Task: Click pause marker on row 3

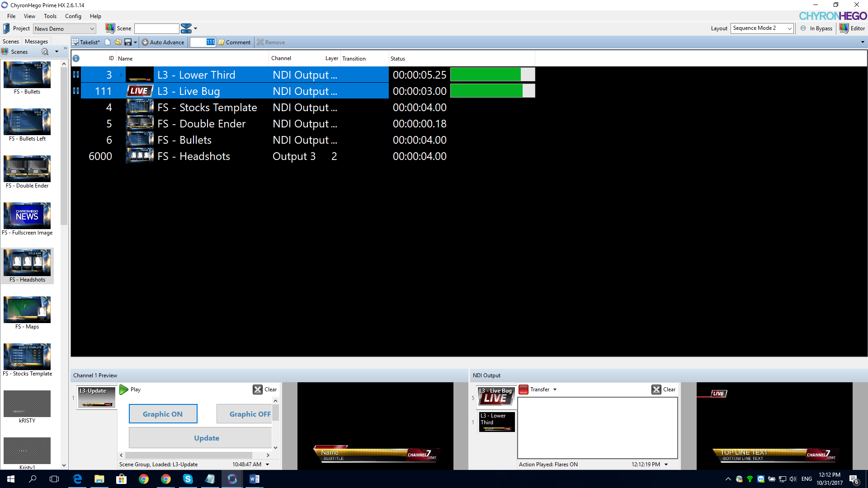Action: 76,75
